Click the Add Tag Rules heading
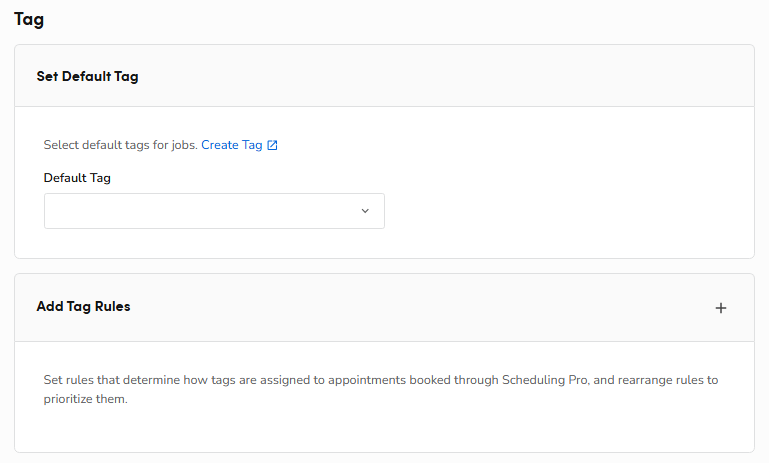Screen dimensions: 769x463 pyautogui.click(x=83, y=307)
